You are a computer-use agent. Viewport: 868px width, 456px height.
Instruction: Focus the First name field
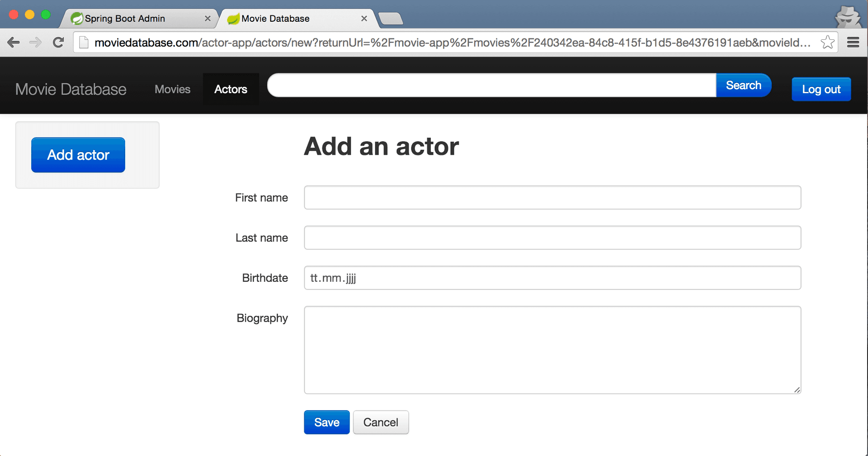(x=552, y=198)
